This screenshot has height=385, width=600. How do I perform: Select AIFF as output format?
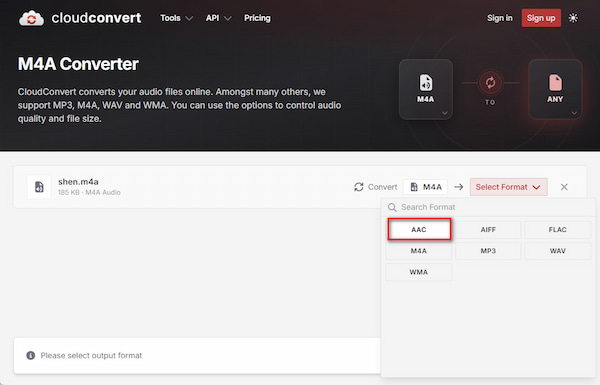coord(488,230)
